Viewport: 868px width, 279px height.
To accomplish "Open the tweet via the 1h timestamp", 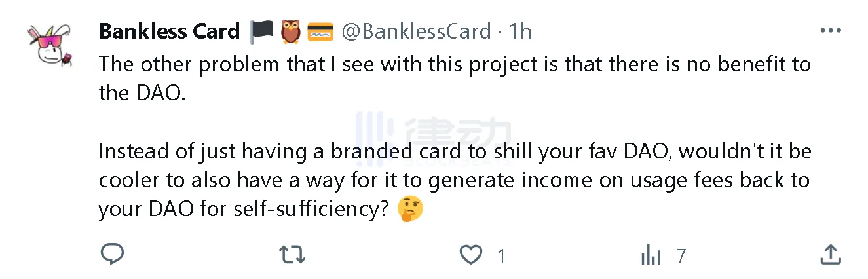I will pyautogui.click(x=521, y=31).
